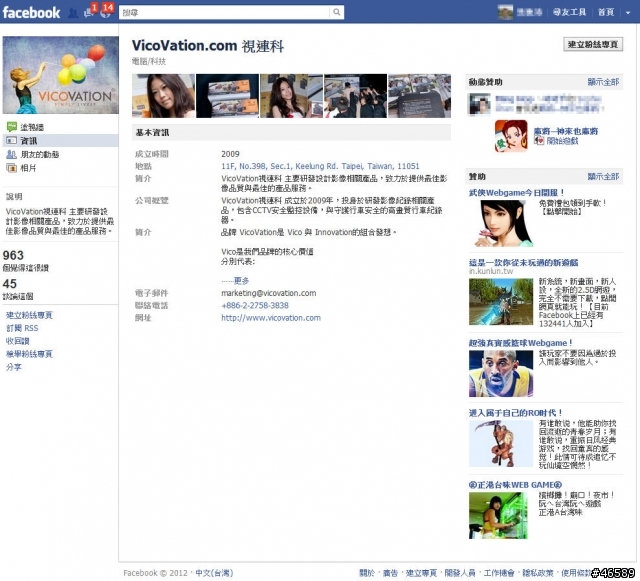
Task: Click user avatar in top bar
Action: point(505,12)
